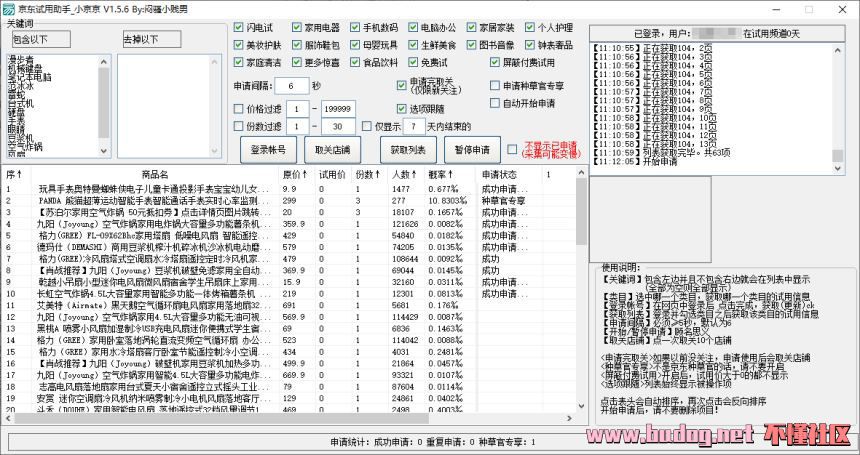The width and height of the screenshot is (860, 455).
Task: Enable 价格过滤 checkbox
Action: pos(238,109)
